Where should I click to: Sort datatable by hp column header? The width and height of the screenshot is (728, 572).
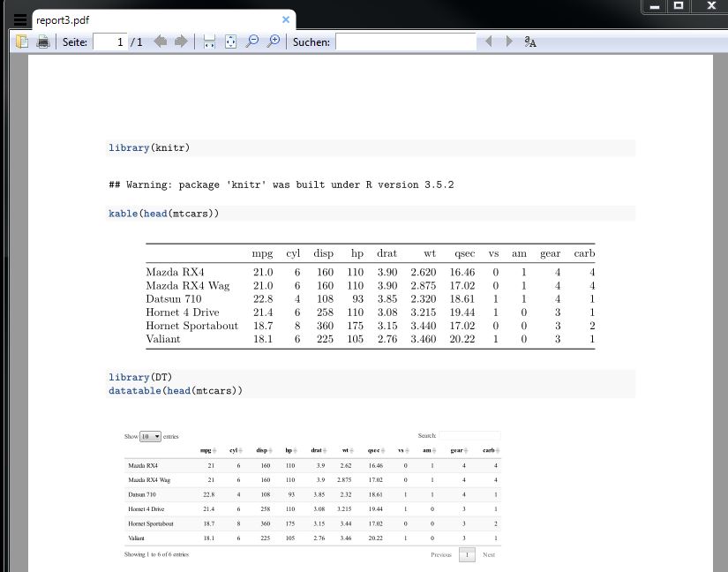point(289,450)
